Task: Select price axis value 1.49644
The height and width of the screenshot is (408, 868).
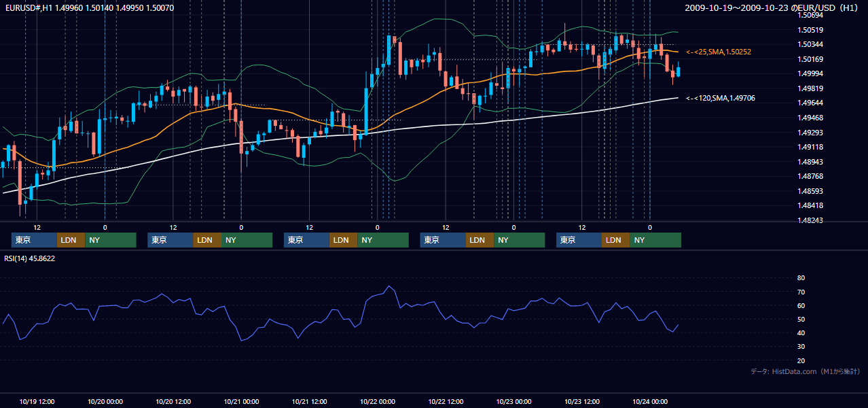Action: click(811, 103)
